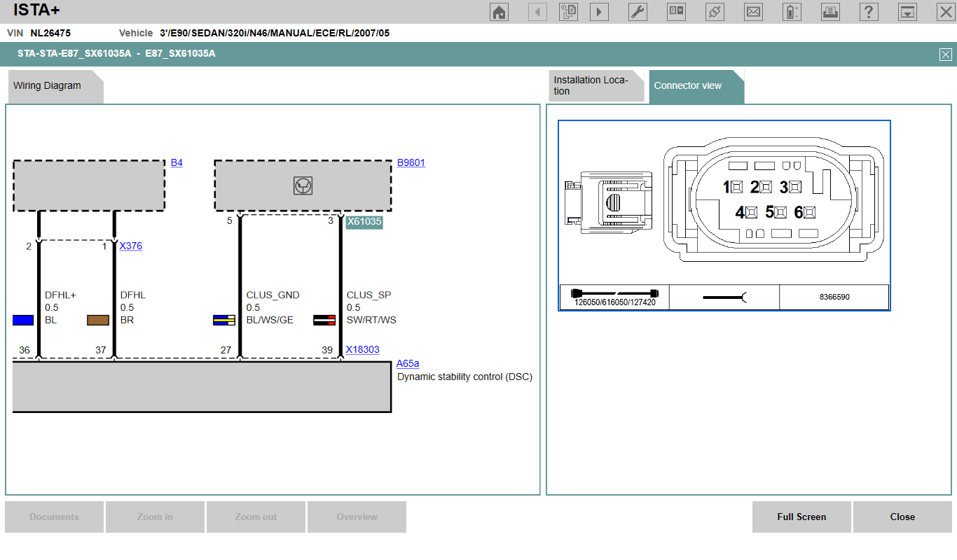Click the connection plug icon

tap(715, 12)
